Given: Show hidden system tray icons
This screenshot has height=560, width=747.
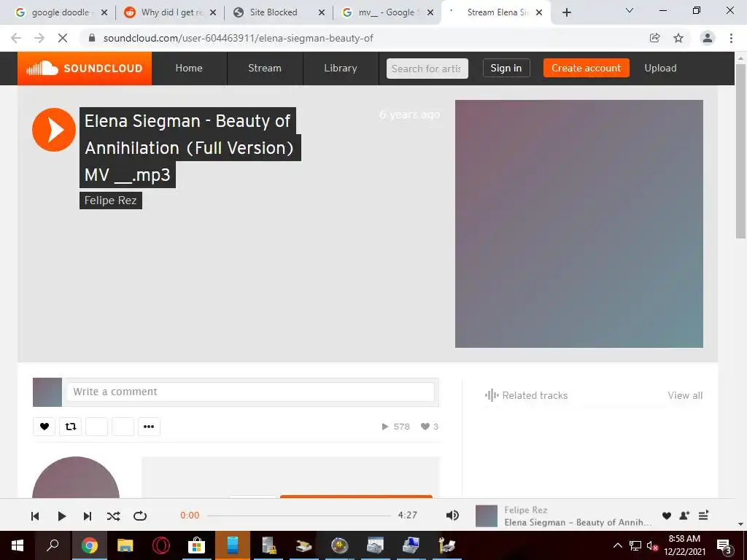Looking at the screenshot, I should 617,545.
